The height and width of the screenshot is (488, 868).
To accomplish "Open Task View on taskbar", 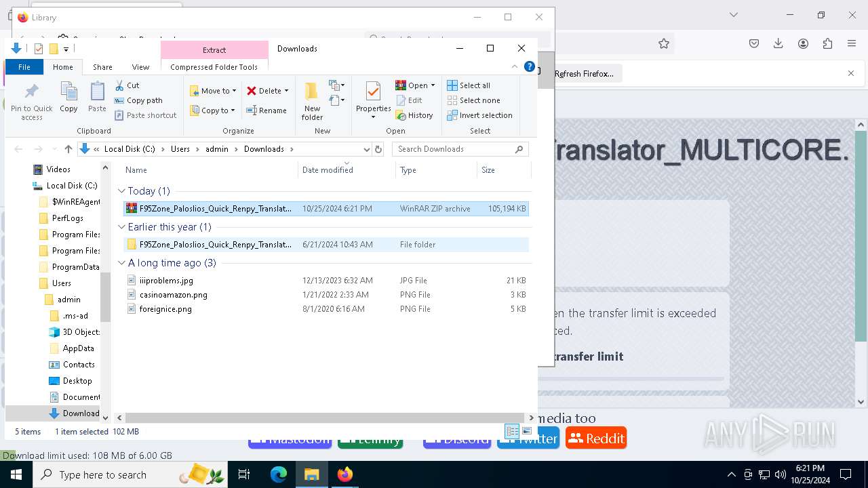I will [x=244, y=474].
